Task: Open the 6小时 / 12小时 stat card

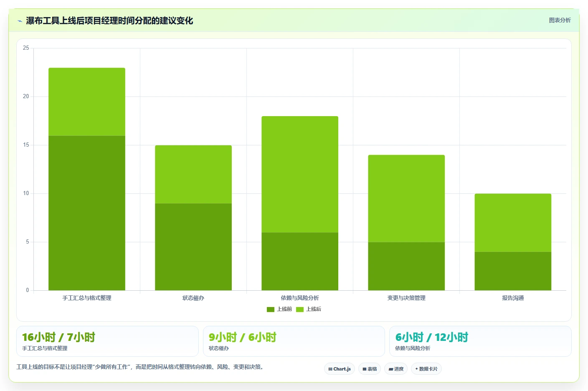Action: (x=480, y=341)
